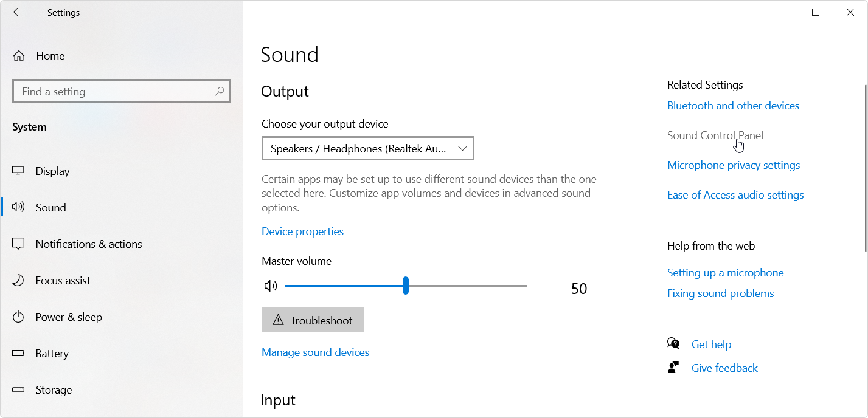Image resolution: width=868 pixels, height=418 pixels.
Task: Click the master volume value 50
Action: (x=579, y=289)
